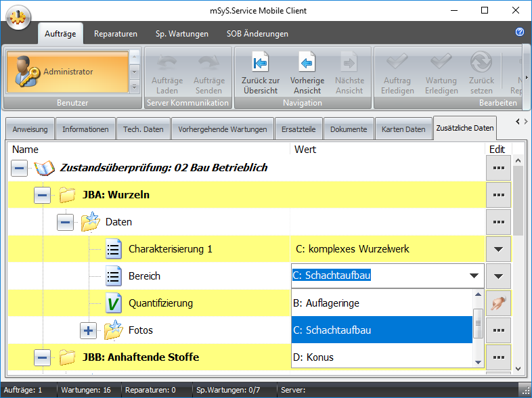Click ellipsis edit button for Fotos row
This screenshot has height=398, width=532.
498,330
